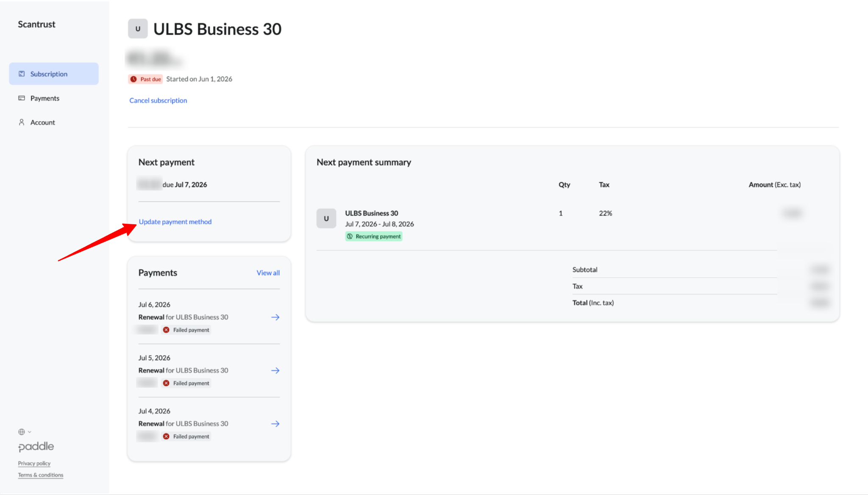Open the Jul 5, 2026 renewal arrow
The width and height of the screenshot is (868, 495).
(275, 370)
